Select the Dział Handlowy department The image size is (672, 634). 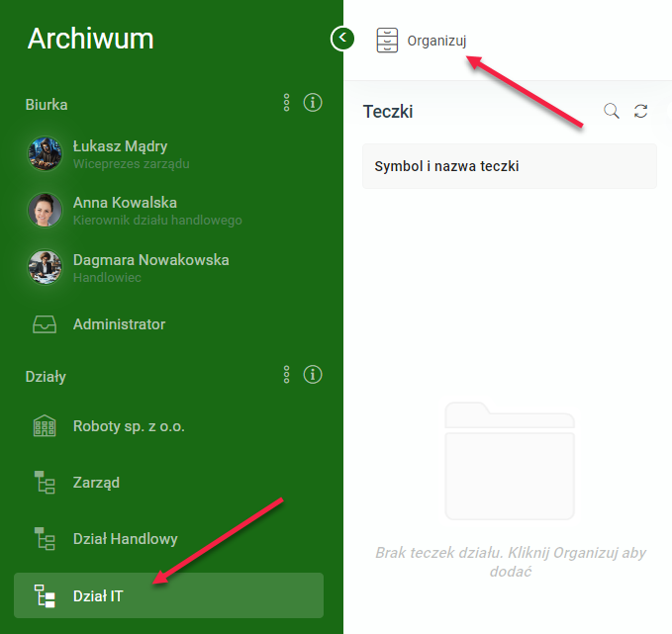pyautogui.click(x=168, y=539)
